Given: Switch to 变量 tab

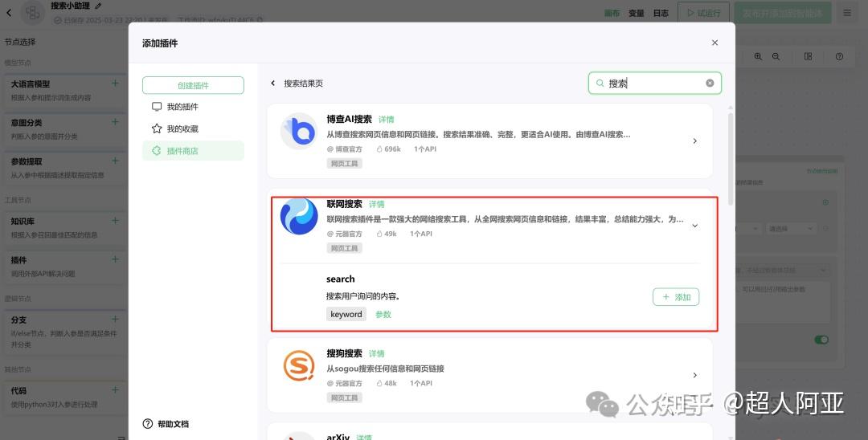Looking at the screenshot, I should 636,14.
